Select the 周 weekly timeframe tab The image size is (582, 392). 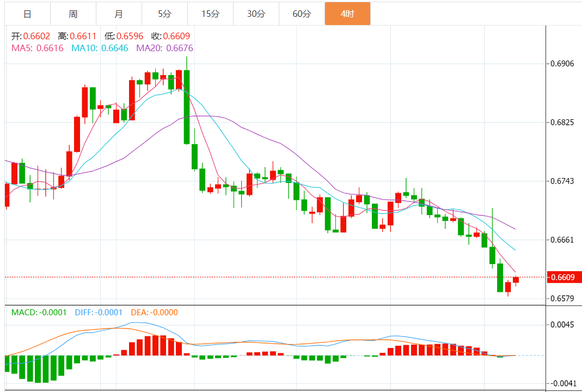73,14
